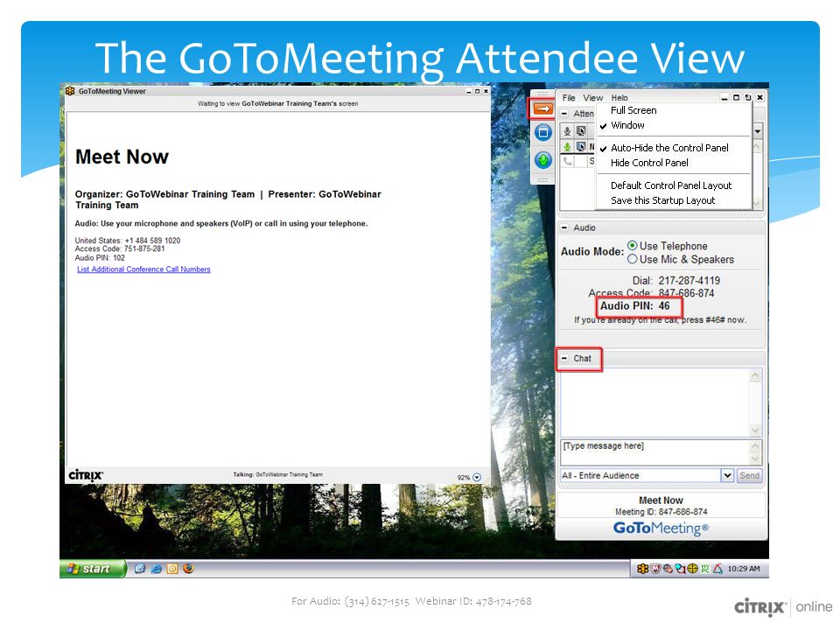This screenshot has width=840, height=630.
Task: Click the chat log scroll-down arrow
Action: (x=755, y=430)
